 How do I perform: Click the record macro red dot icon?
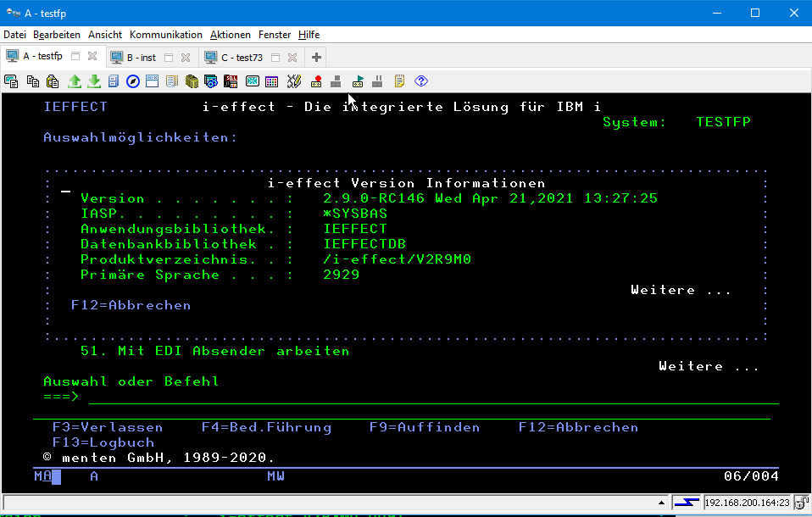(x=316, y=81)
